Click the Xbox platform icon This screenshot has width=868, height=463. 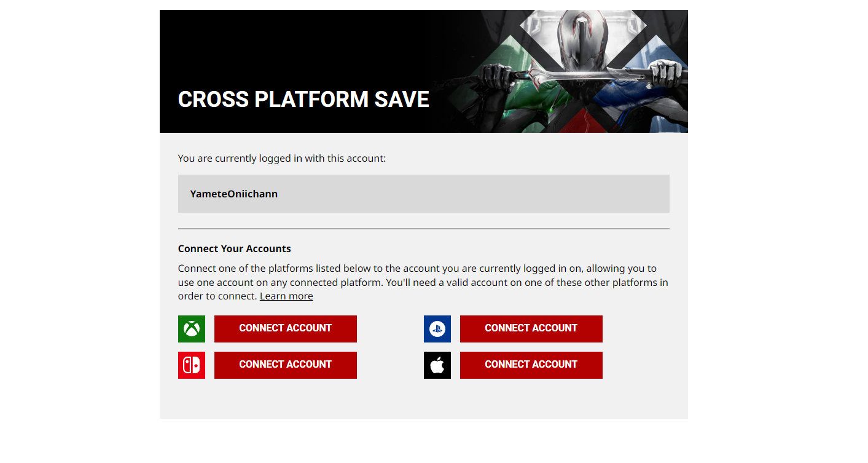click(192, 329)
